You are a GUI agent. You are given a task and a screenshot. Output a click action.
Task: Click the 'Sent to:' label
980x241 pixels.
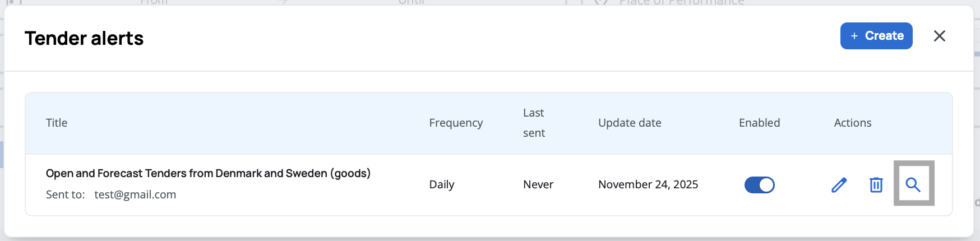pos(65,194)
